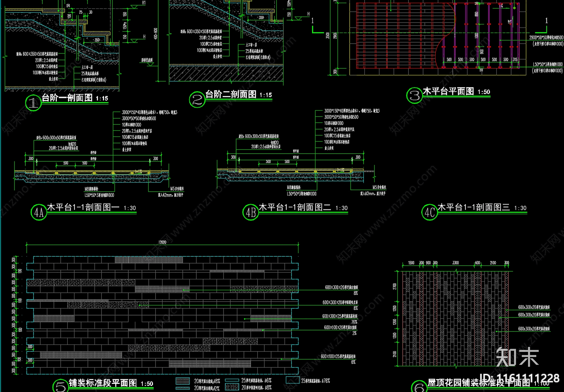This screenshot has width=564, height=392.
Task: Click the legend hatch swatch for 占8% 自烧面
Action: click(x=183, y=381)
